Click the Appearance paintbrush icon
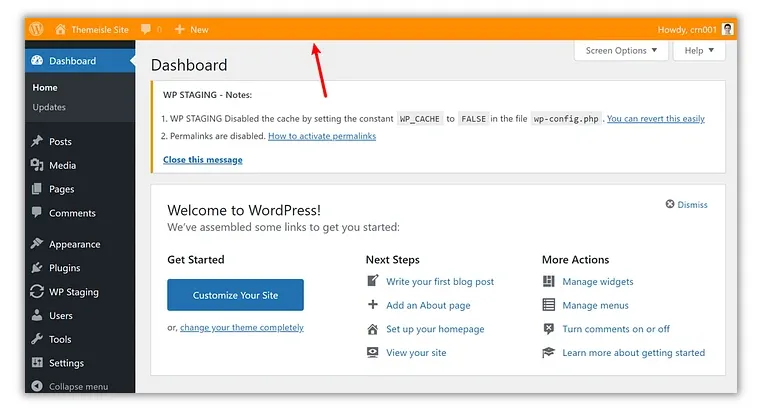The height and width of the screenshot is (409, 765). (37, 243)
